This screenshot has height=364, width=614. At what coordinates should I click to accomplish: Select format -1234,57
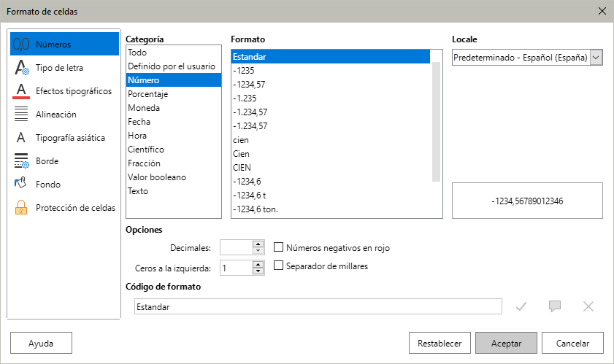[331, 85]
